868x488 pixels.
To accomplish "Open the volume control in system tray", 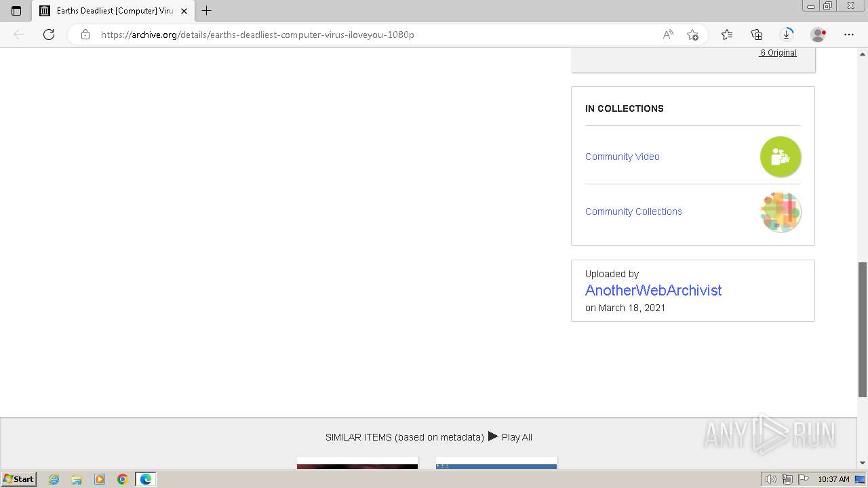I will (770, 479).
